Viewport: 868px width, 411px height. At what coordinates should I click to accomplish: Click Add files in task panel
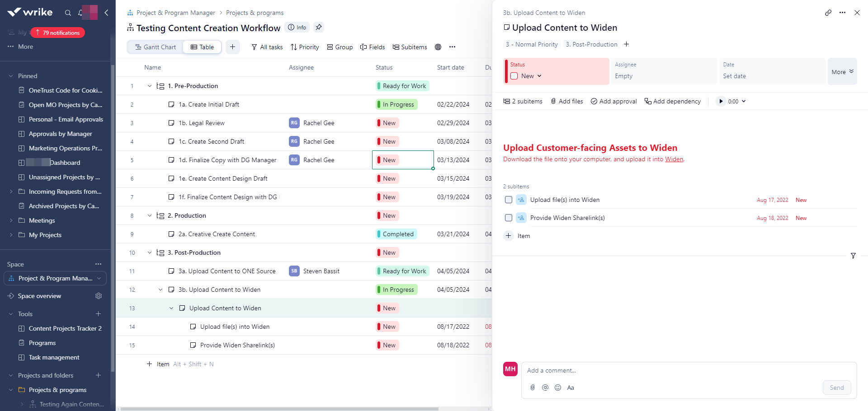coord(567,101)
